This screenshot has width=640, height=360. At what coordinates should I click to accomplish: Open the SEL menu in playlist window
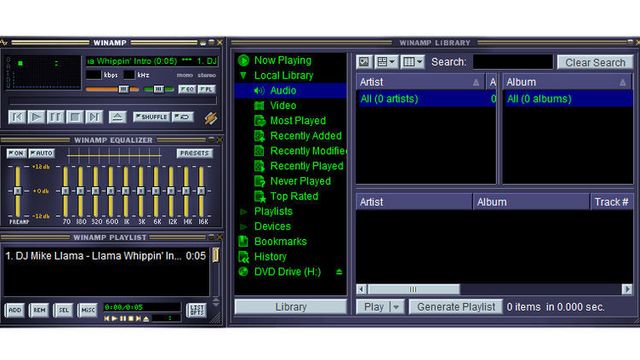pos(63,310)
